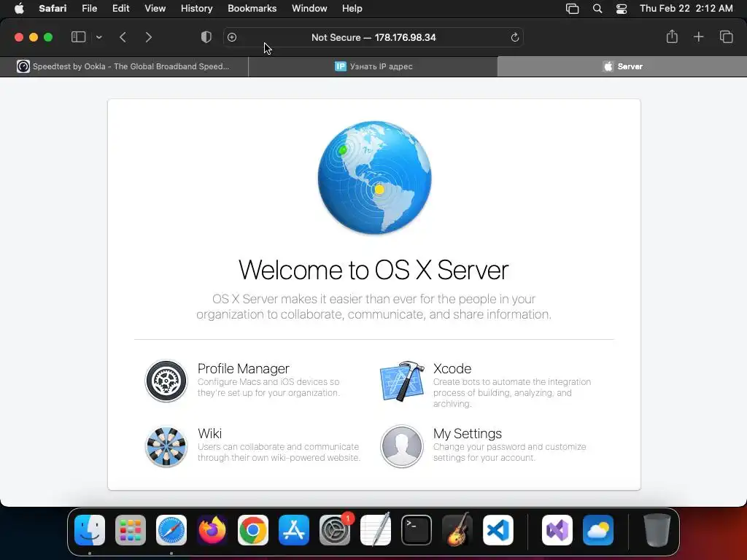Click the Xcode hammer icon

click(402, 381)
